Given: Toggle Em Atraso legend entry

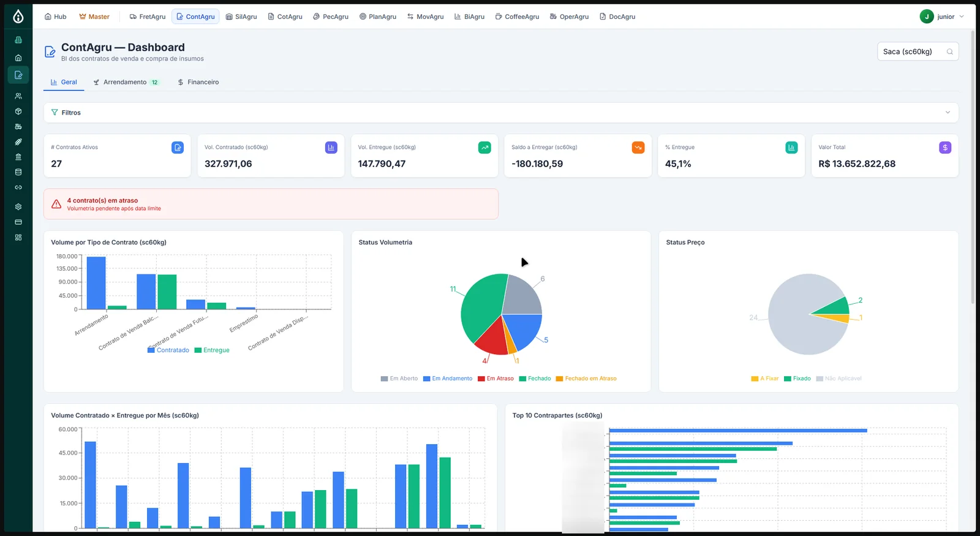Looking at the screenshot, I should pyautogui.click(x=496, y=379).
